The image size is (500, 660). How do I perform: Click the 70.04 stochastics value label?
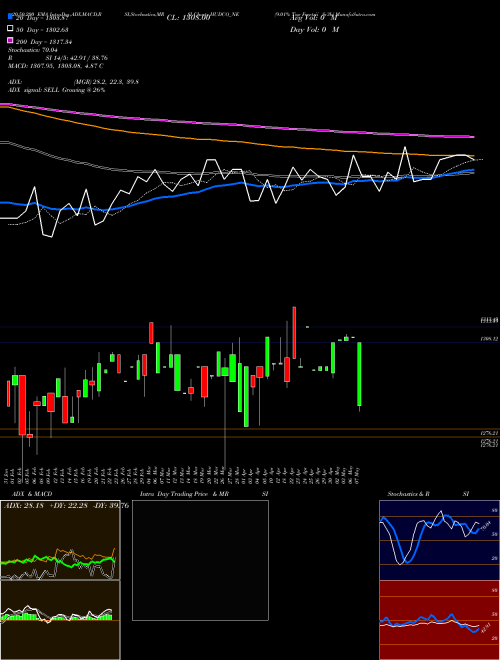[x=485, y=527]
